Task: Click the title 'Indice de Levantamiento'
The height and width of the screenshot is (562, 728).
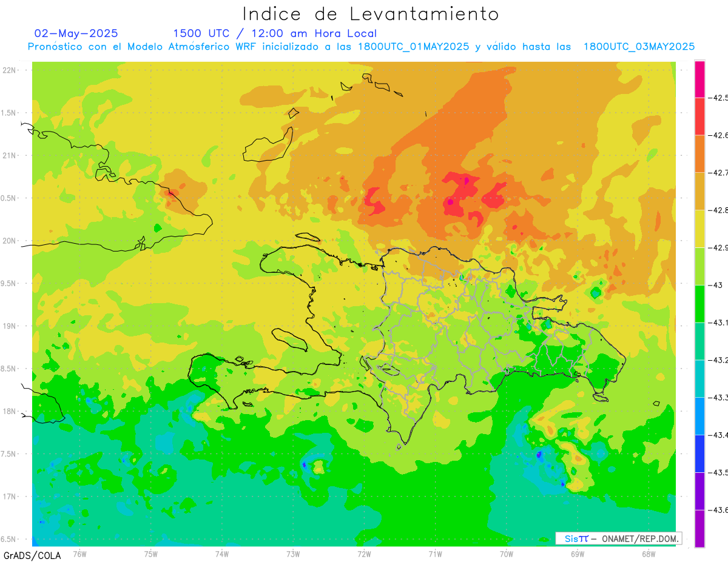Action: (371, 14)
